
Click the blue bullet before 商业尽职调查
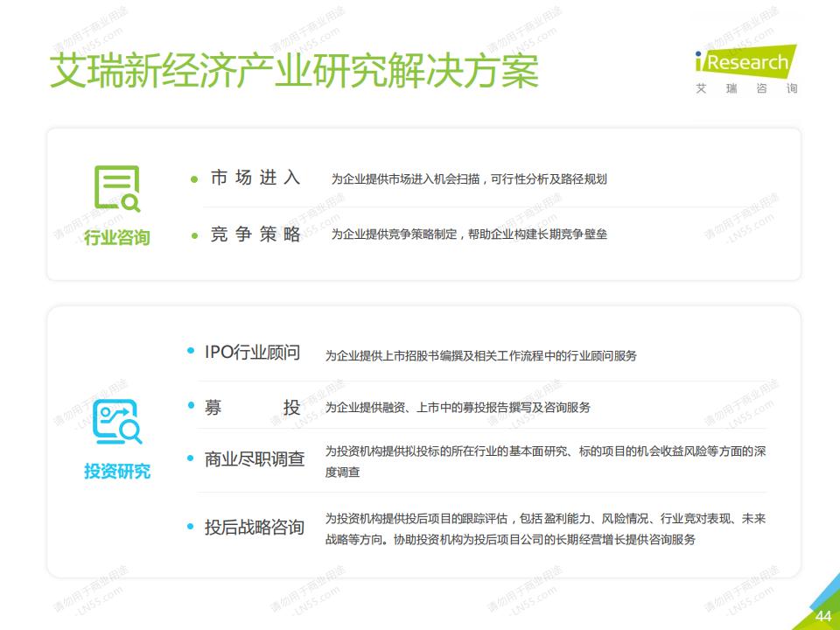(x=191, y=458)
